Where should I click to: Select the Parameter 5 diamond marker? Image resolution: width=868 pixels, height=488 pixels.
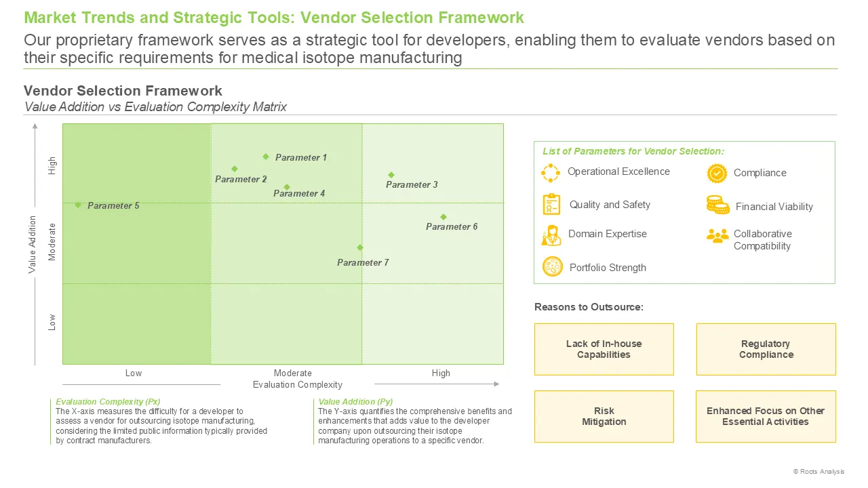tap(78, 205)
